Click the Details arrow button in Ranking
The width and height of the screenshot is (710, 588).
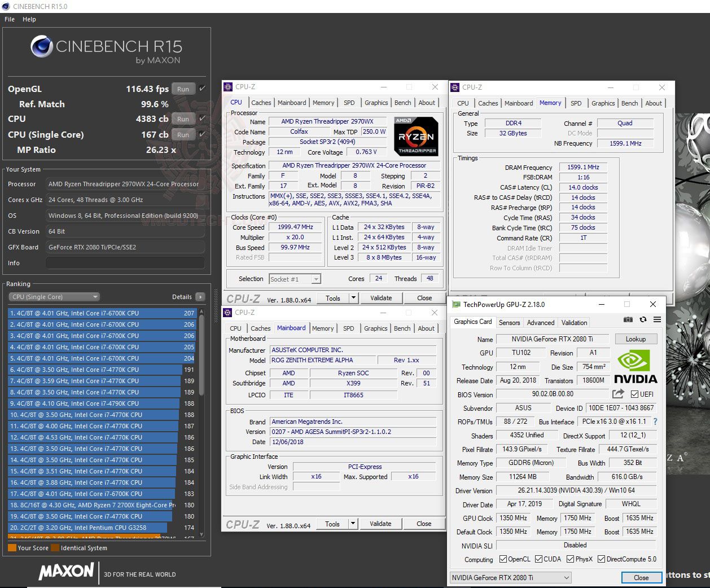[x=200, y=297]
